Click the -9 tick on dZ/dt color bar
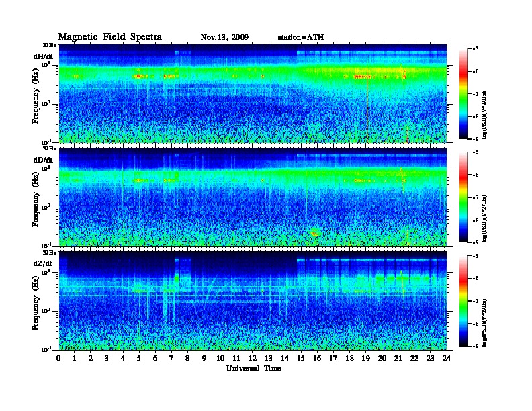The height and width of the screenshot is (411, 532). 476,346
